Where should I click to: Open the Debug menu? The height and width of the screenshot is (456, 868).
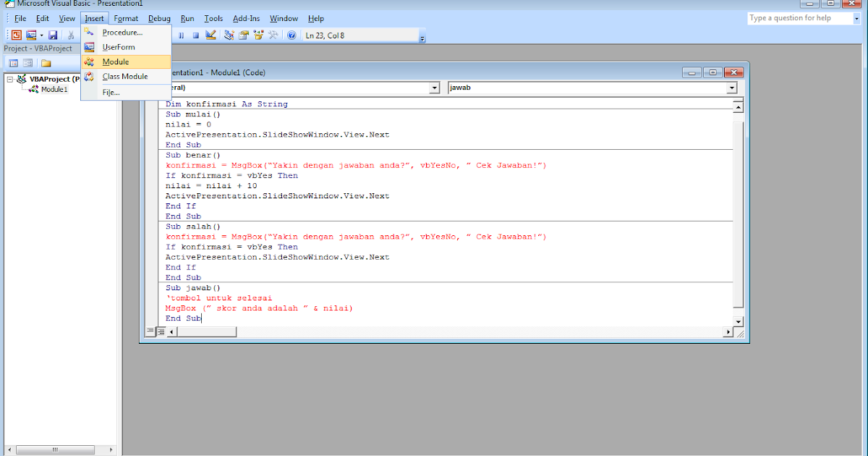coord(160,18)
